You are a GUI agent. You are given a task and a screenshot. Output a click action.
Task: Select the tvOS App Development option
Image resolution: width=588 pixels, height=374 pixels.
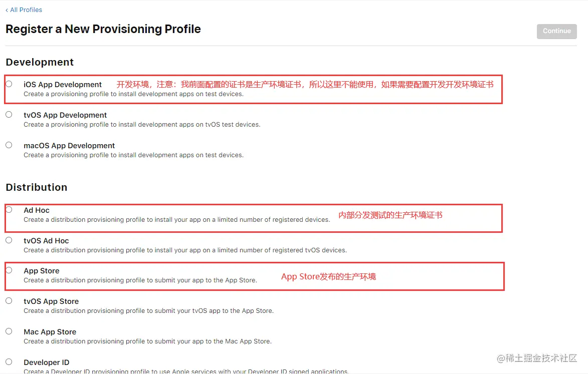(x=9, y=114)
